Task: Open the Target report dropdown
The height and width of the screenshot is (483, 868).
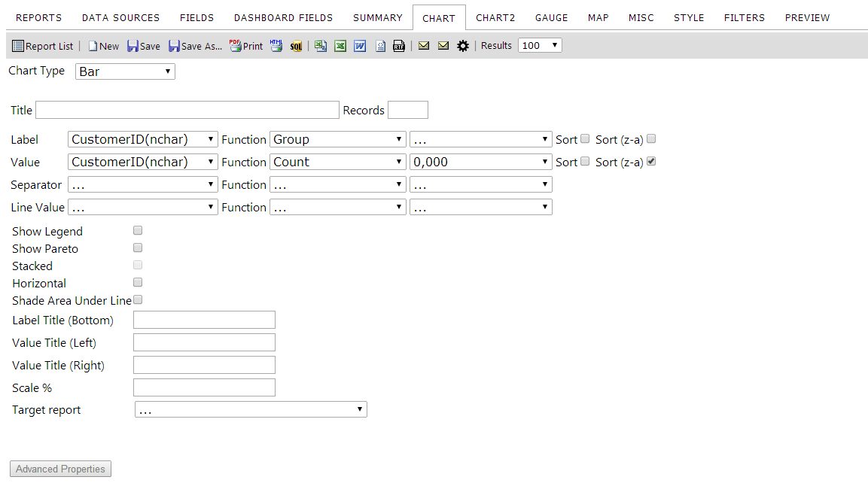Action: point(251,409)
